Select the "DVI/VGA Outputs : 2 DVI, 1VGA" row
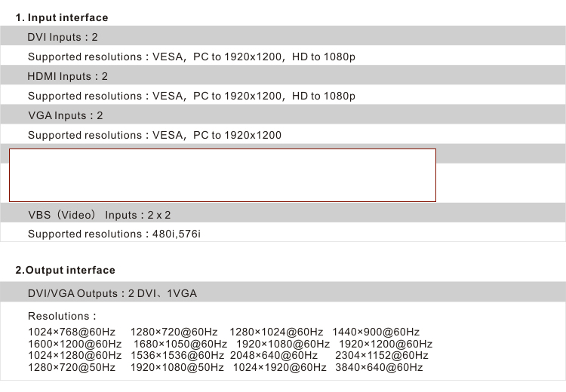Image resolution: width=566 pixels, height=392 pixels. [x=112, y=293]
